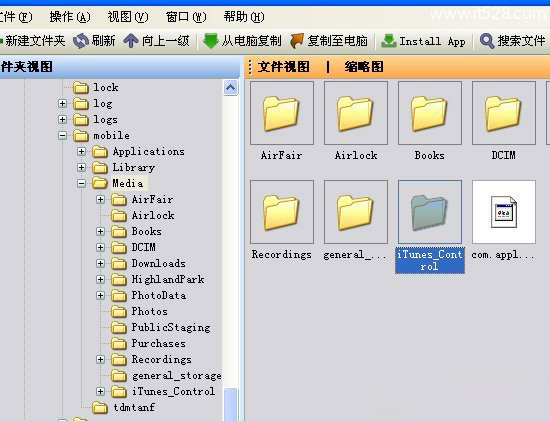Click the folder tree scroll-up arrow

230,87
